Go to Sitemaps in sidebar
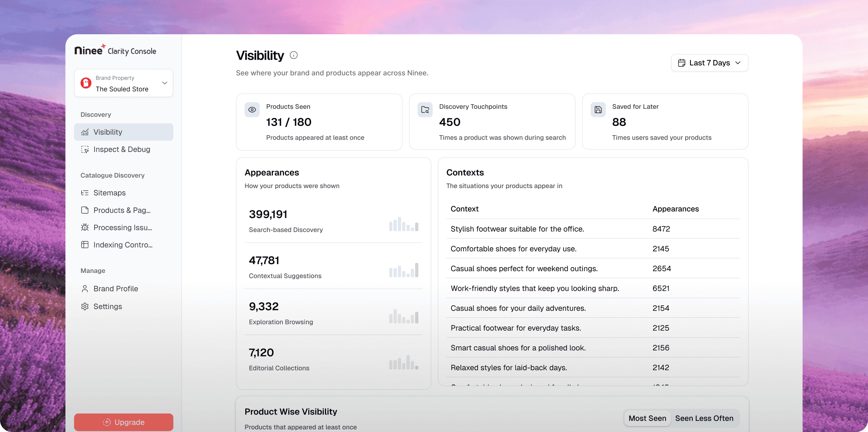The height and width of the screenshot is (432, 868). click(x=109, y=193)
